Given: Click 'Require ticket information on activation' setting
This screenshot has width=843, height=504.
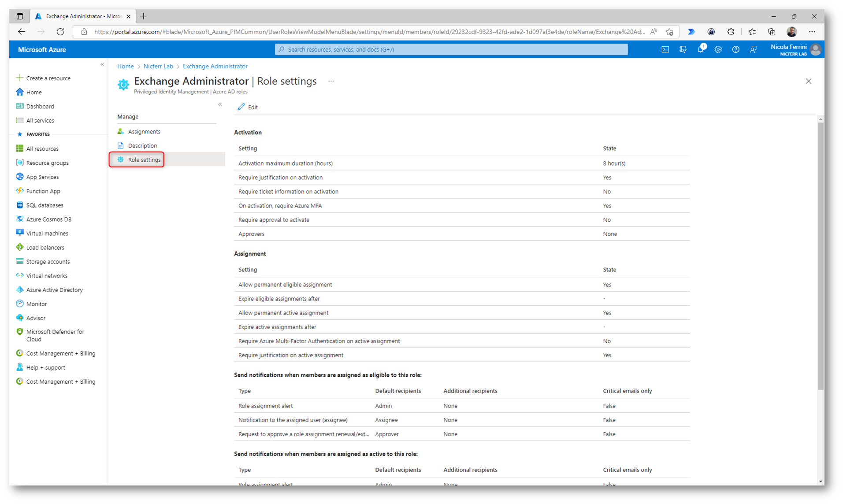Looking at the screenshot, I should click(x=288, y=191).
